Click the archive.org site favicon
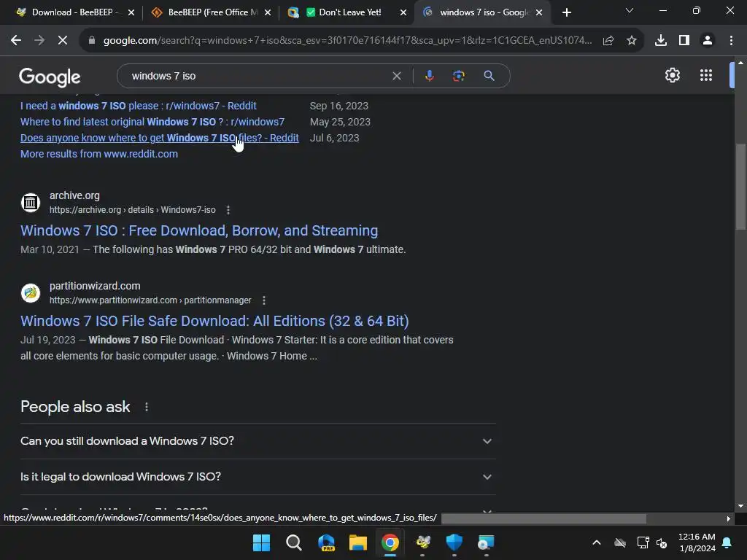 [x=31, y=203]
